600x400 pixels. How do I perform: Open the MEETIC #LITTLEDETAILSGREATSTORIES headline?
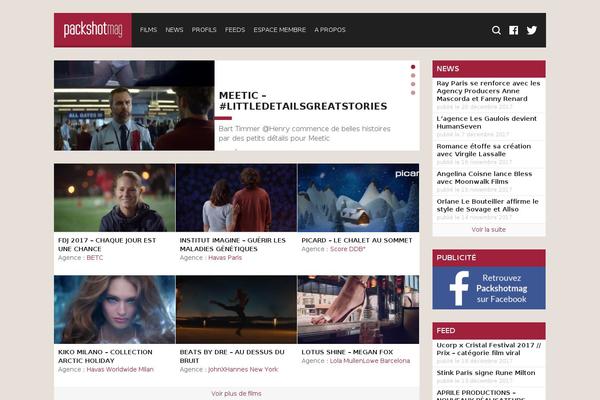pyautogui.click(x=303, y=101)
